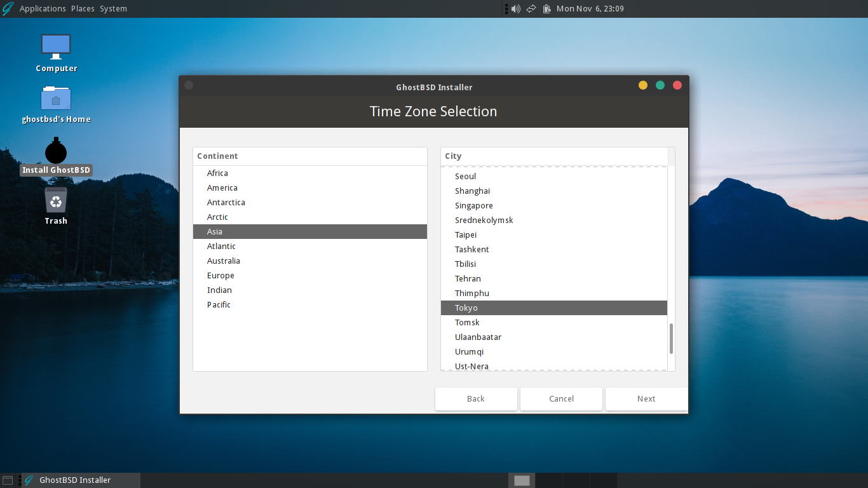Image resolution: width=868 pixels, height=488 pixels.
Task: Select Africa in the Continent list
Action: pyautogui.click(x=310, y=173)
